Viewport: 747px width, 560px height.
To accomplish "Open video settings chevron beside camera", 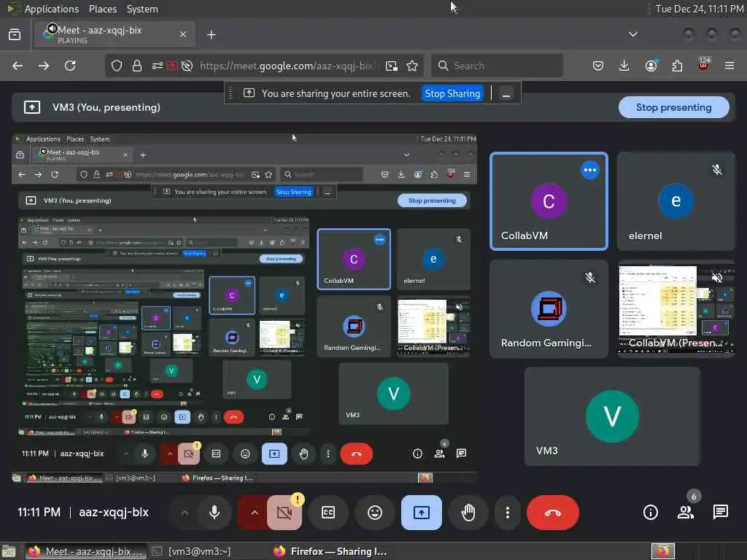I will pyautogui.click(x=255, y=513).
